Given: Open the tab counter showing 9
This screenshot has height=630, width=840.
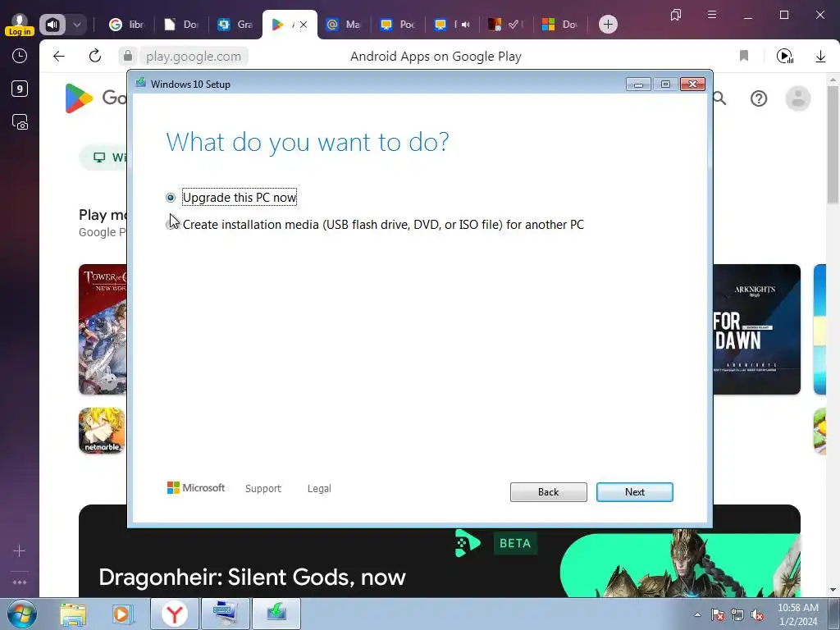Looking at the screenshot, I should click(20, 89).
